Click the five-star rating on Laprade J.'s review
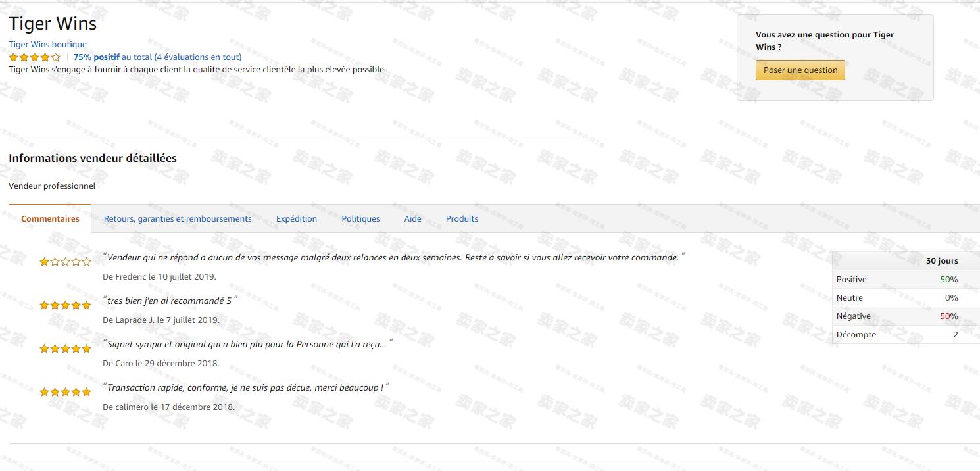 coord(65,305)
